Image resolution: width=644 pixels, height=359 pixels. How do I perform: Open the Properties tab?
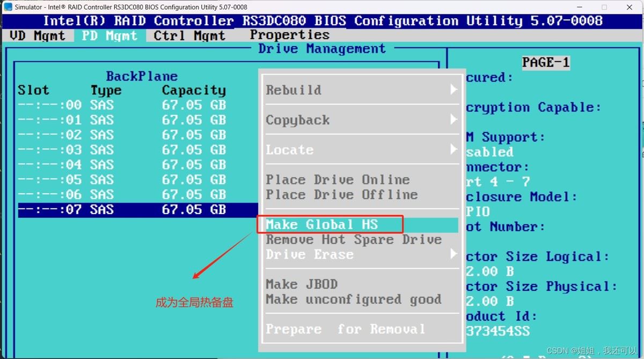[289, 35]
